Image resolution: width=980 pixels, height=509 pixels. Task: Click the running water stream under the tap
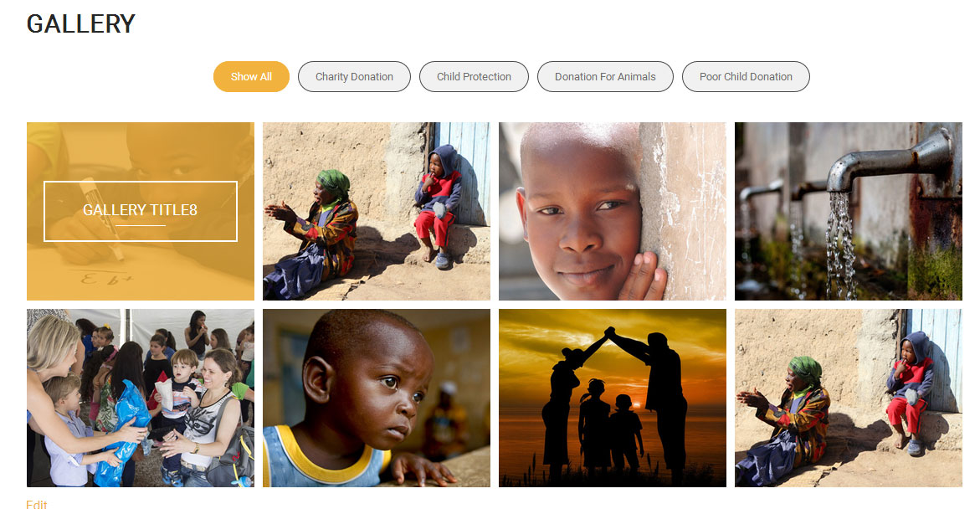pos(840,244)
